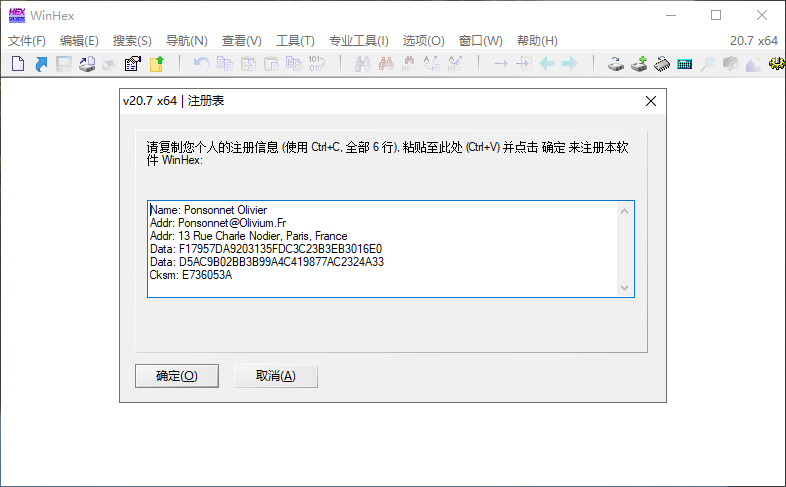Confirm registration with 确定(O) button

[177, 376]
